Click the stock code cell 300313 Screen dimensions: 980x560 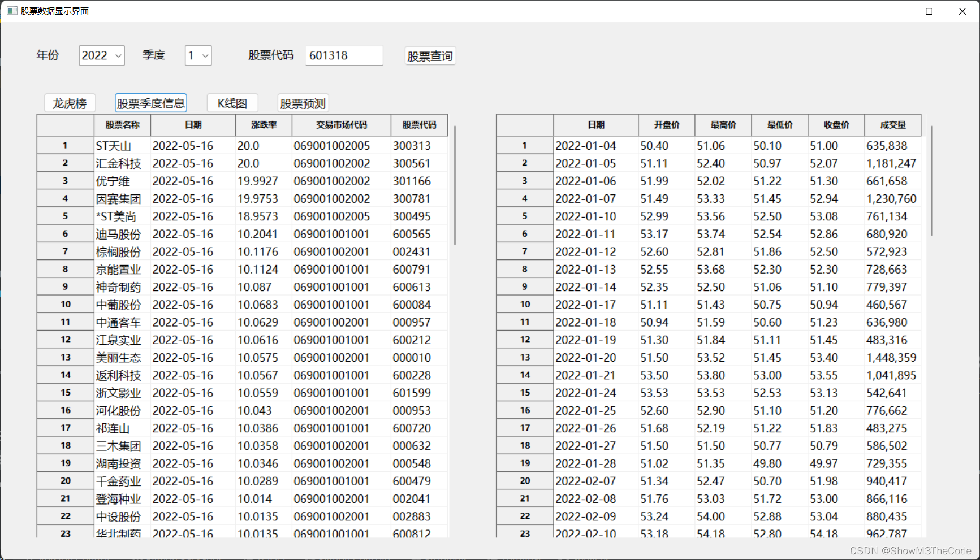[419, 146]
